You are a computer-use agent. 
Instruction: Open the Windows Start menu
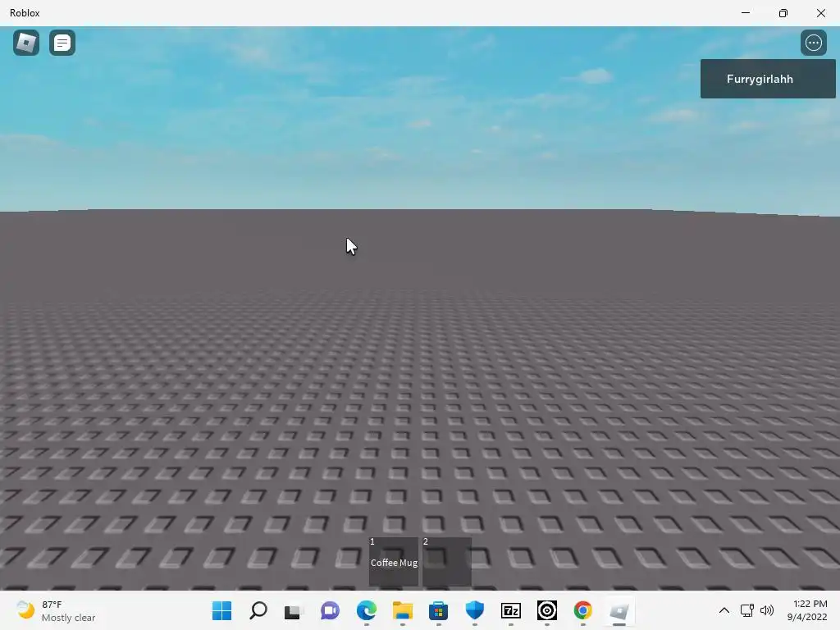pos(221,610)
